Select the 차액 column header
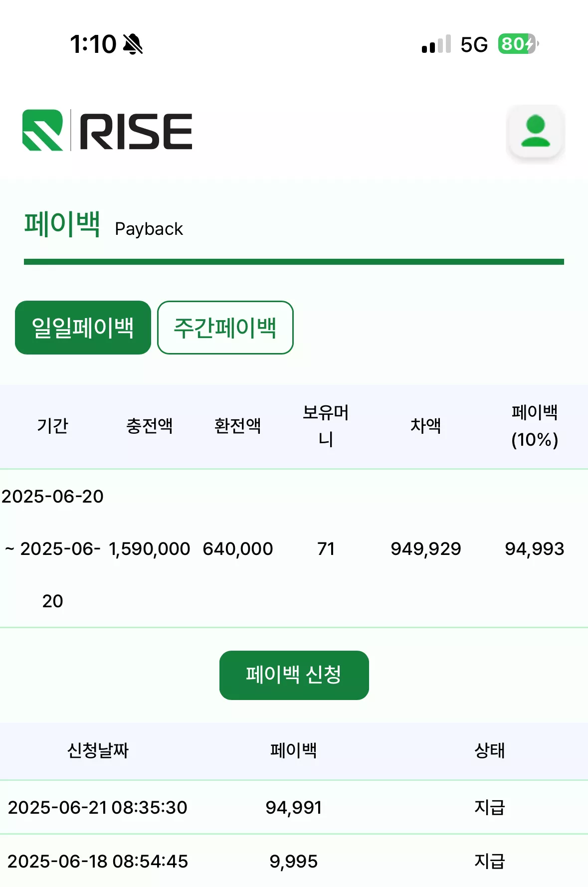This screenshot has height=887, width=588. (425, 426)
